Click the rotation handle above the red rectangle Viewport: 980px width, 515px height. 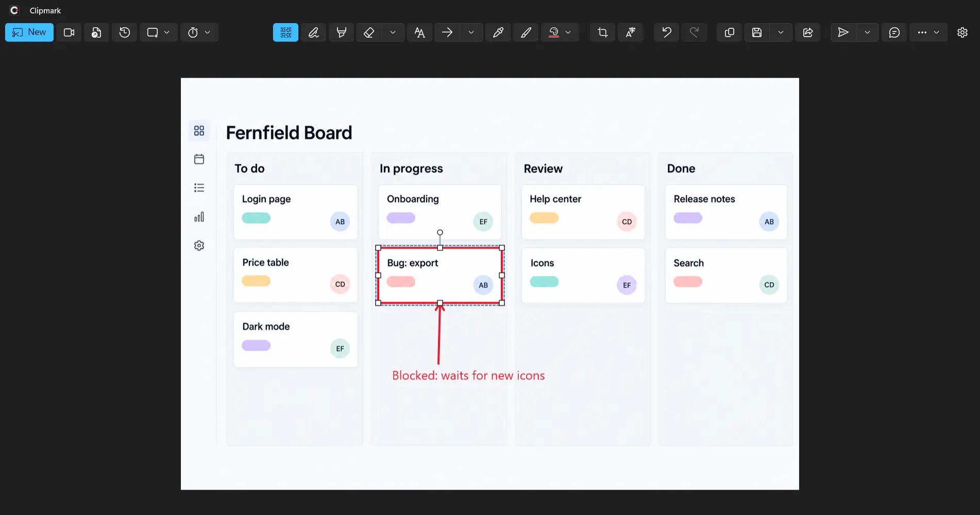(x=440, y=232)
